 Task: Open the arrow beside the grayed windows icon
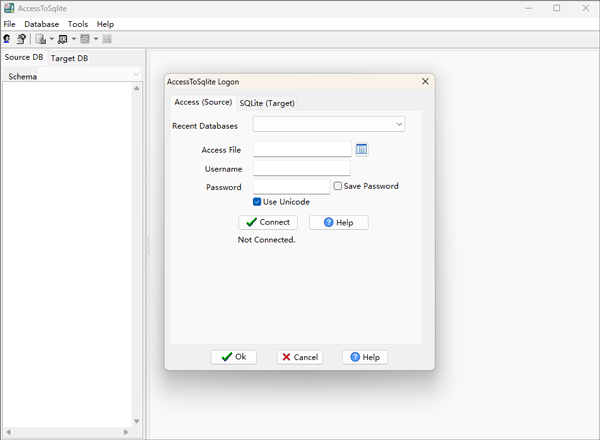pos(96,39)
